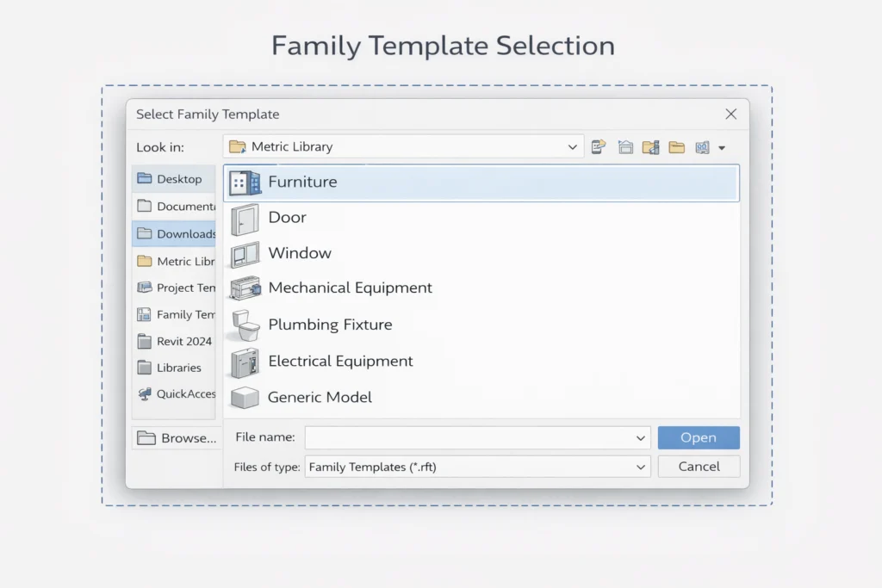
Task: Expand the Look in dropdown
Action: pos(574,146)
